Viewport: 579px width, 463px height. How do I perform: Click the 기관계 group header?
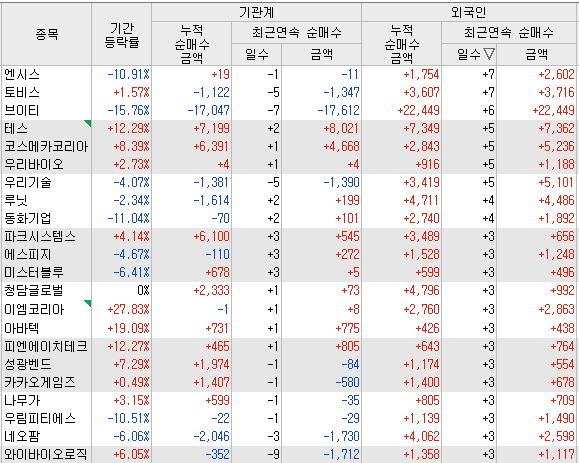click(x=256, y=12)
